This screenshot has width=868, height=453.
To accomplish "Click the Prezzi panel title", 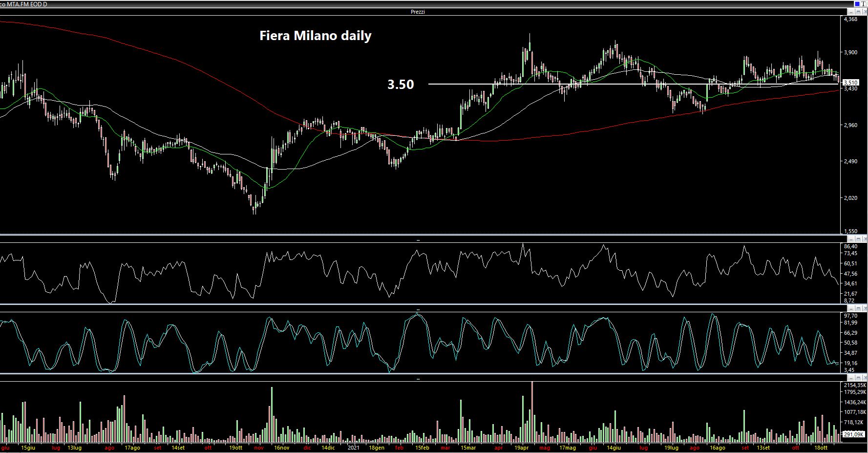I will point(418,12).
